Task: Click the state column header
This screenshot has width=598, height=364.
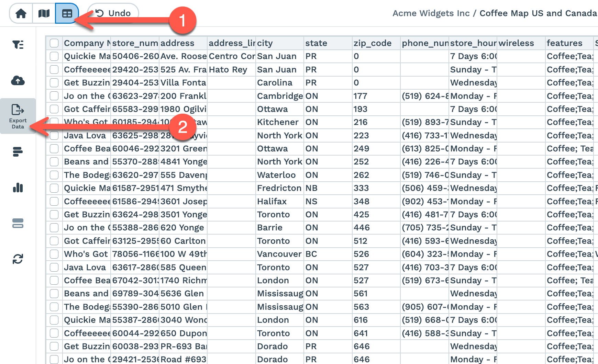Action: pos(328,43)
